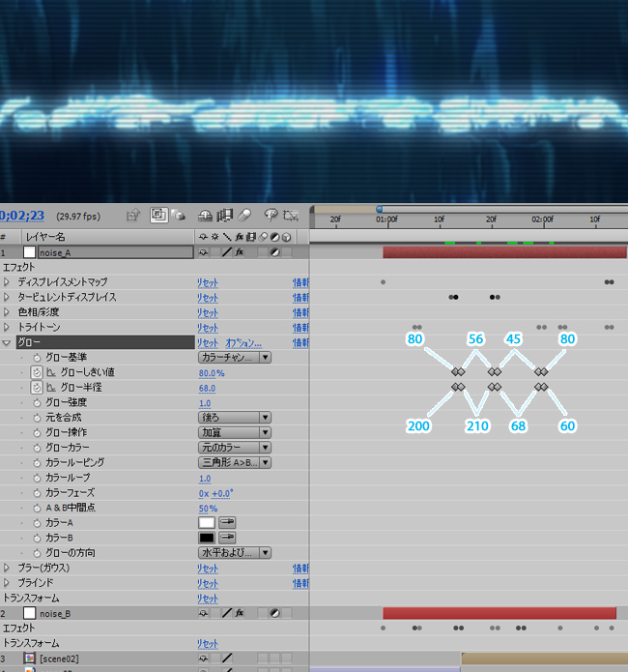Click the stopwatch icon for カラーフェーズ
The image size is (628, 672).
coord(37,492)
